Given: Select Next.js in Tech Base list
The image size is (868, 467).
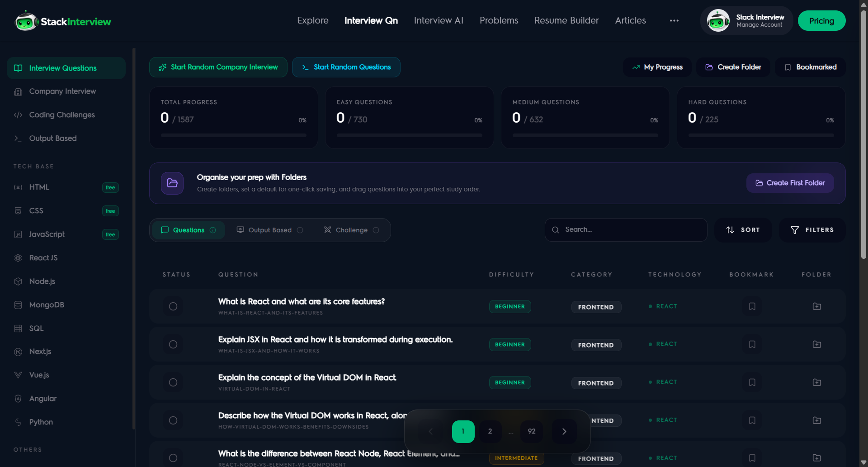Looking at the screenshot, I should point(66,352).
